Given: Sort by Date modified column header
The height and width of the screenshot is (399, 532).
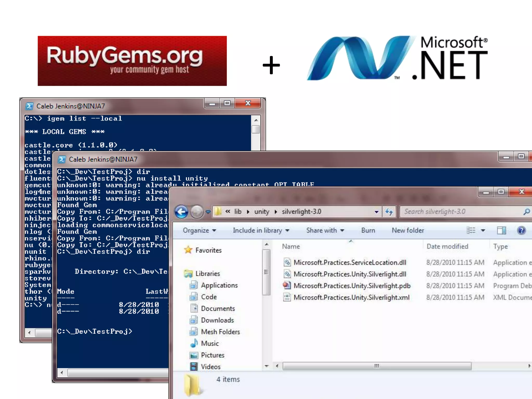Looking at the screenshot, I should tap(447, 246).
